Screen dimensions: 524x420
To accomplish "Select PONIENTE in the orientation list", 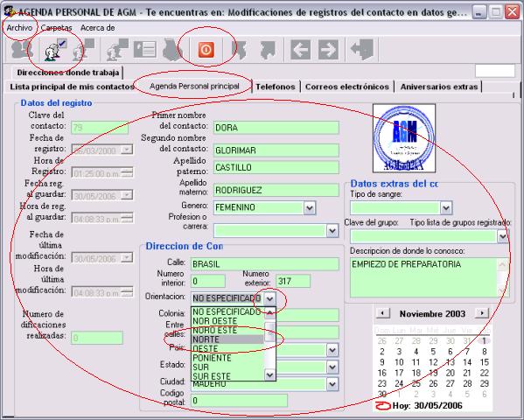I will 227,358.
